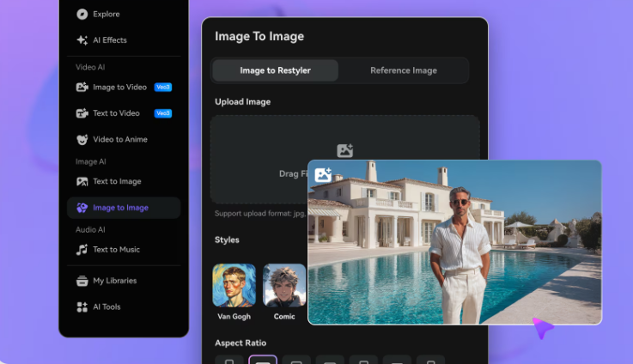Viewport: 633px width, 364px height.
Task: Switch to Image to Restyler tab
Action: [276, 70]
